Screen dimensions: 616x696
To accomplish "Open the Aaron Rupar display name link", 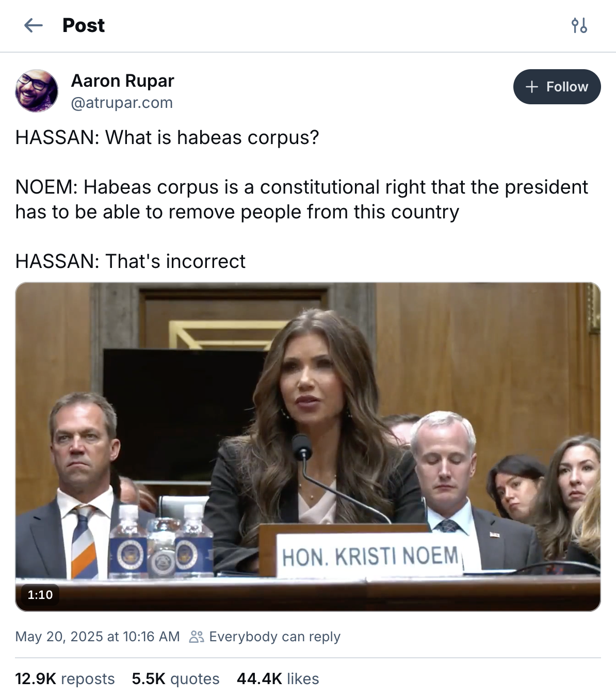I will click(x=122, y=81).
